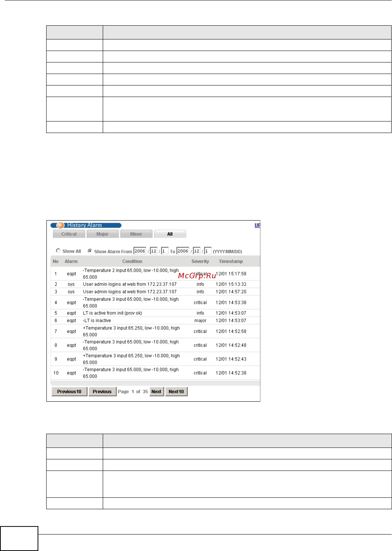Click the orange History Alarm header icon
Screen dimensions: 392x551
(60, 225)
